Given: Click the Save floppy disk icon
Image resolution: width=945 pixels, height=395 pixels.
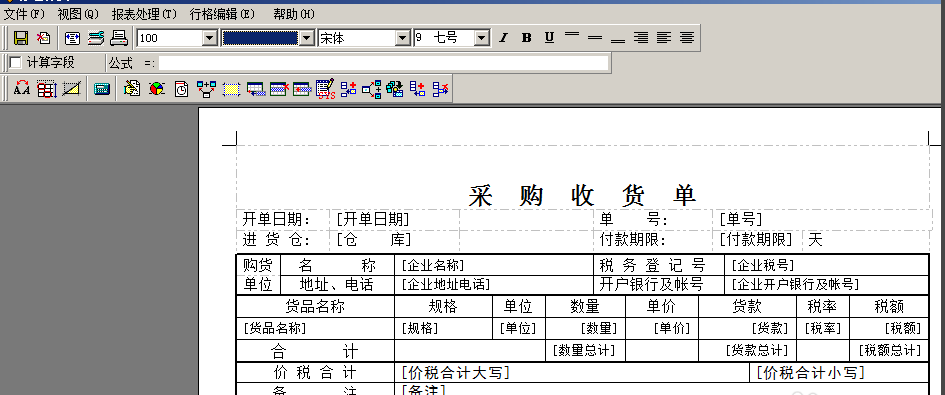Looking at the screenshot, I should [21, 38].
